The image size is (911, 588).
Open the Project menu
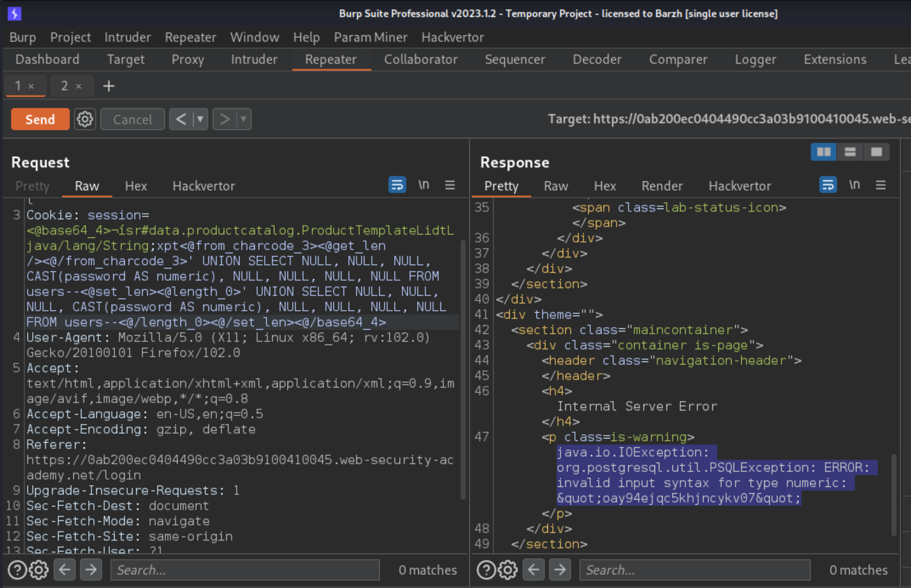(x=71, y=37)
